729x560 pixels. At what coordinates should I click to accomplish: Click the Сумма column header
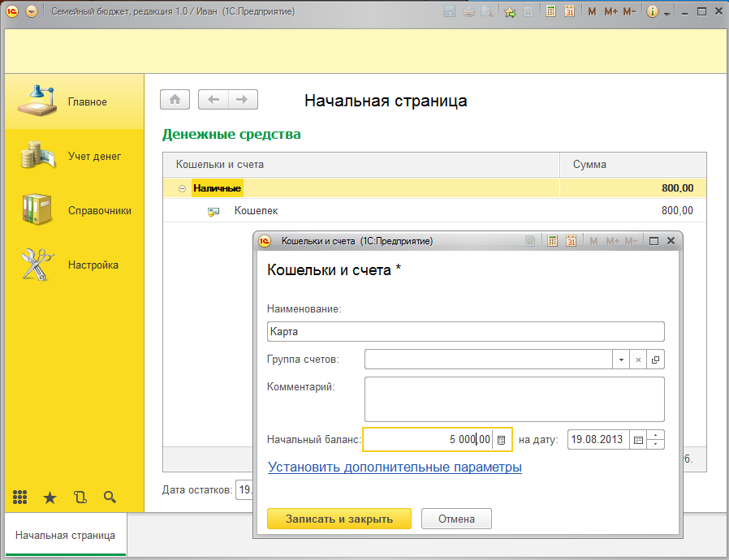point(632,165)
